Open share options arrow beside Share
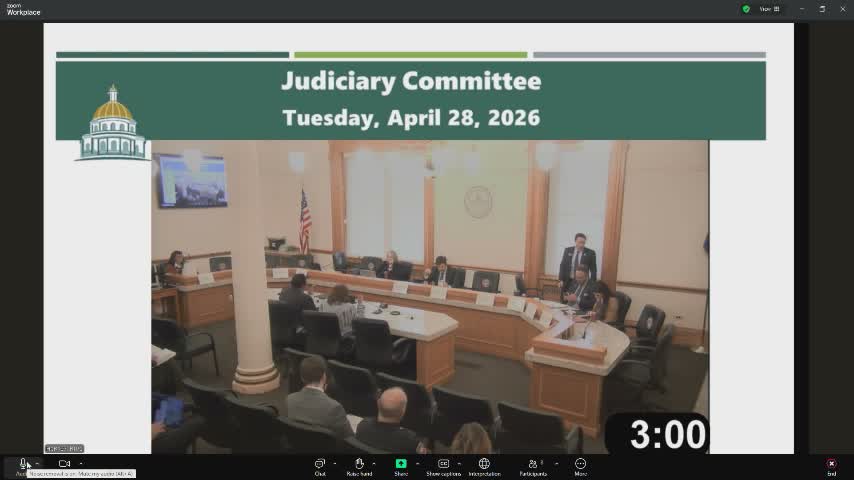This screenshot has height=480, width=854. point(417,464)
